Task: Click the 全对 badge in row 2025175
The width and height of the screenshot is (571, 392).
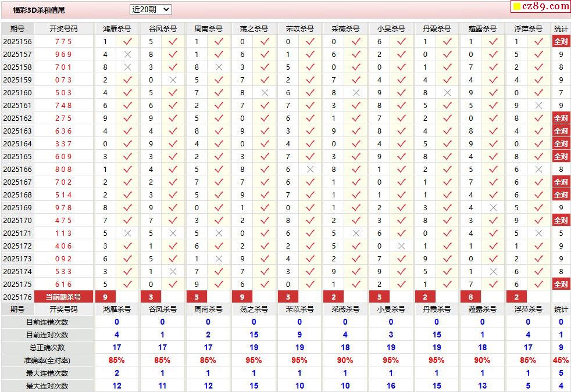Action: click(x=561, y=285)
